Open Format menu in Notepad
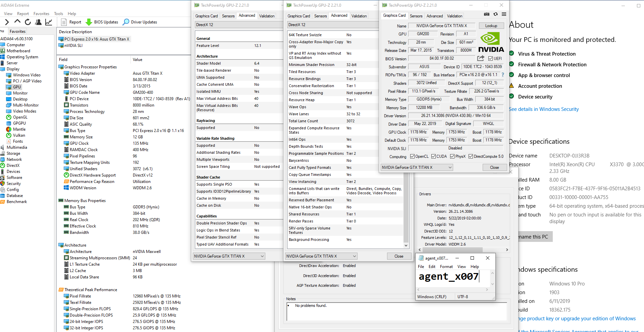Viewport: 644px width, 332px height. click(446, 267)
